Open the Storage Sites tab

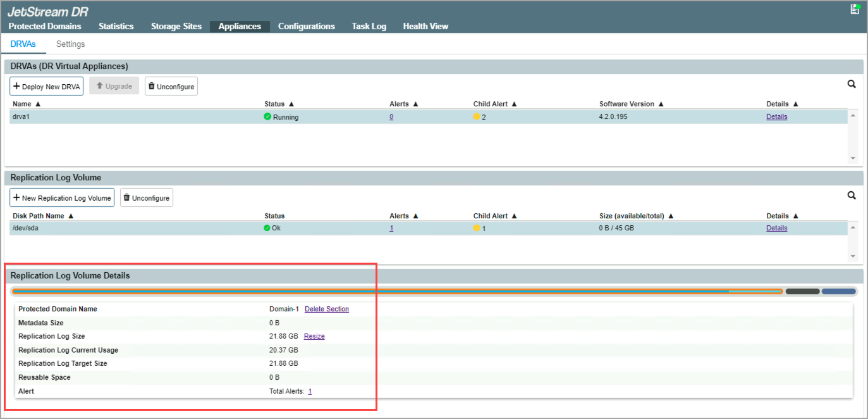(x=176, y=27)
